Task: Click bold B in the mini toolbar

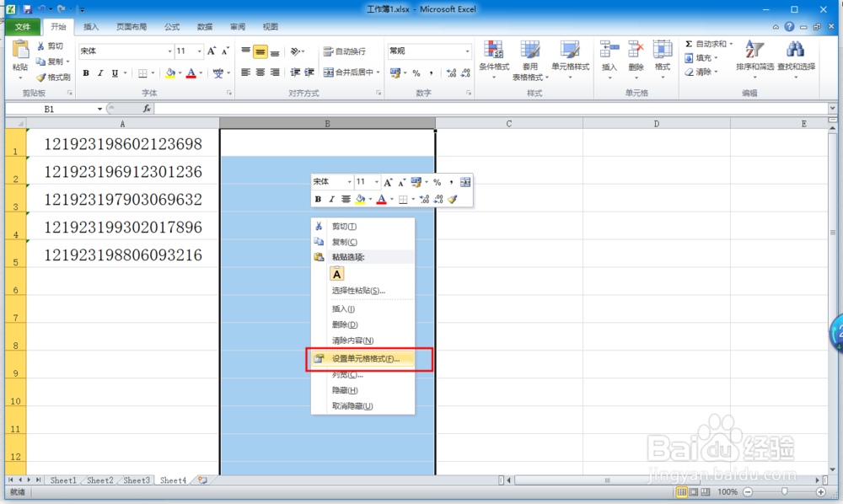Action: 318,200
